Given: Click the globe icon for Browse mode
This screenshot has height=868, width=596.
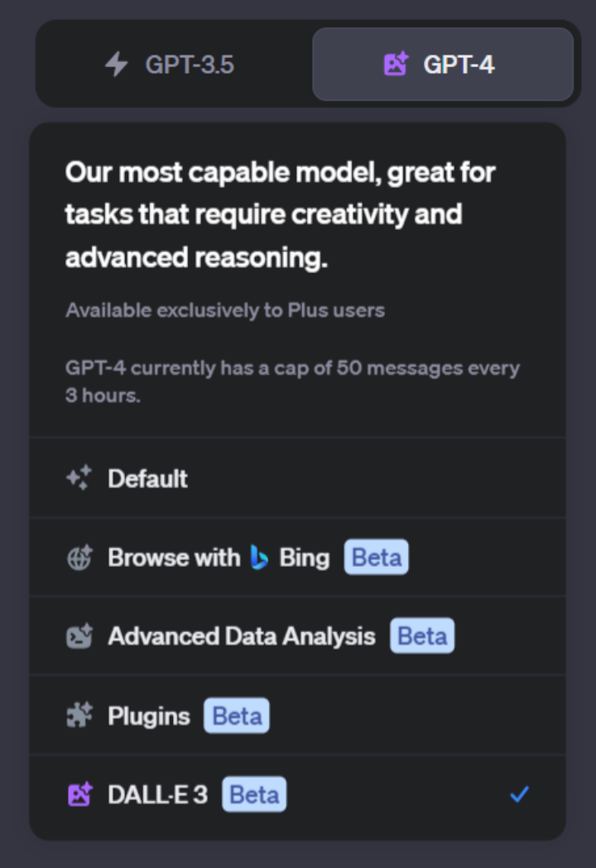Looking at the screenshot, I should click(x=79, y=558).
